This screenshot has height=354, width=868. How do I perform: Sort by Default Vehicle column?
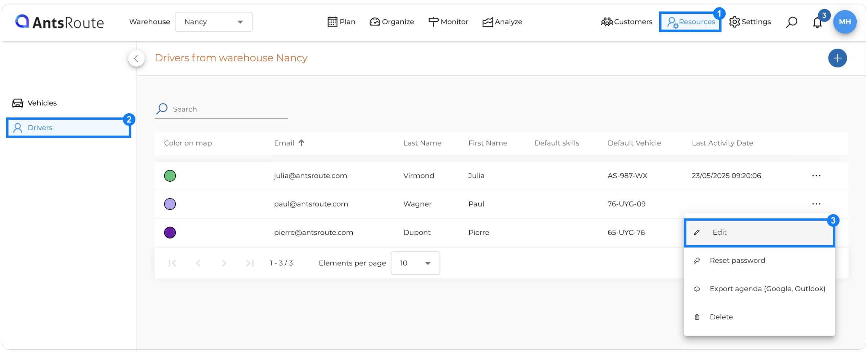coord(634,143)
